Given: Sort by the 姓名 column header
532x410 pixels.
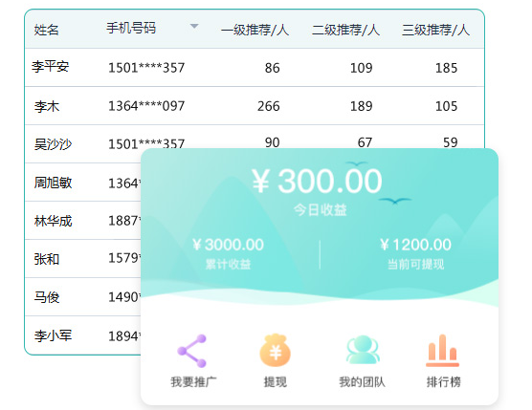Looking at the screenshot, I should point(47,30).
